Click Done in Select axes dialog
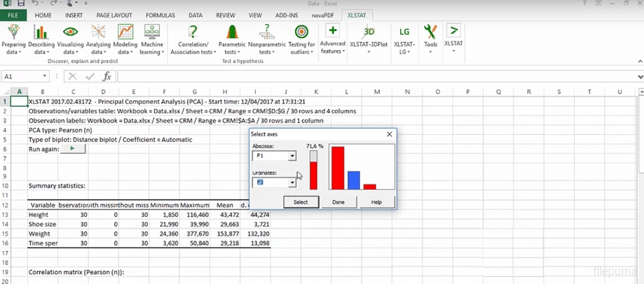 point(338,202)
